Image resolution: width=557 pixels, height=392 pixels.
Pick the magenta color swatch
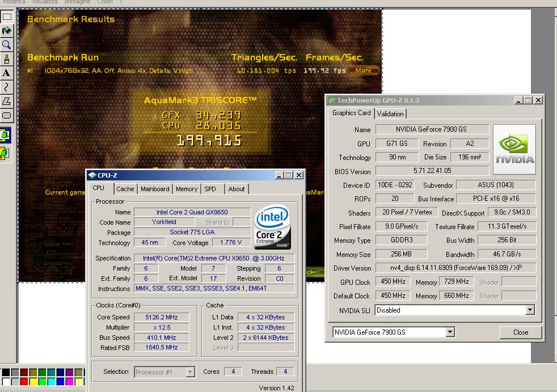[70, 382]
